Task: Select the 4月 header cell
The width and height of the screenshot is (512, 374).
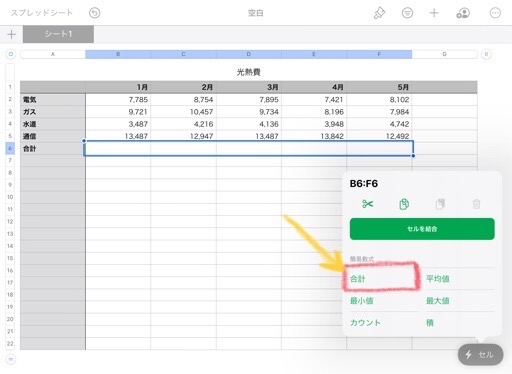Action: pos(314,87)
